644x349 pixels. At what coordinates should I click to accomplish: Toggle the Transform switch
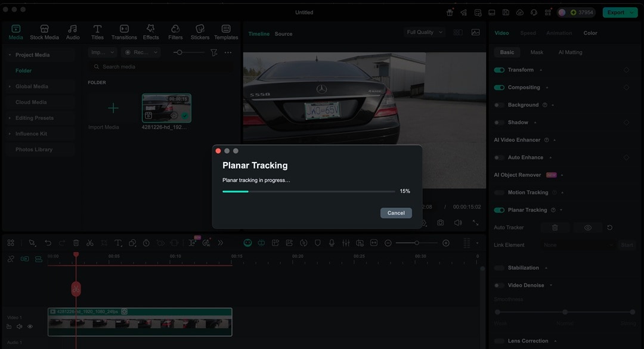point(499,70)
